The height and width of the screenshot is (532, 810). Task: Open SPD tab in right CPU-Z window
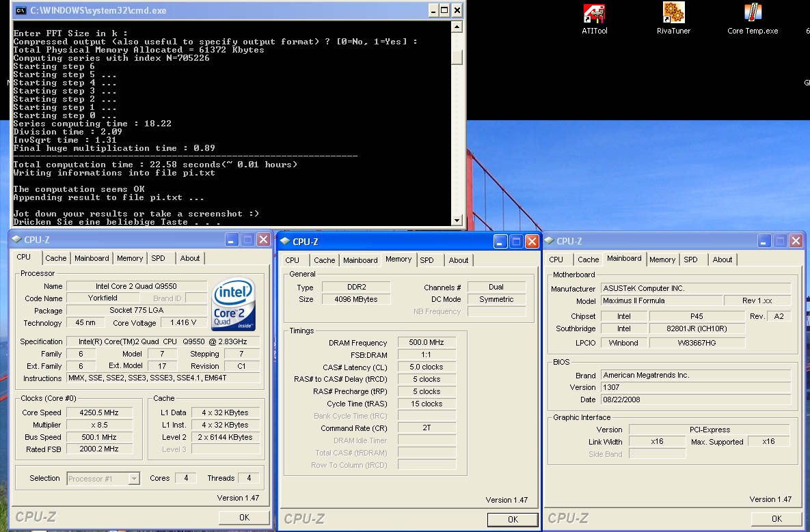[690, 260]
